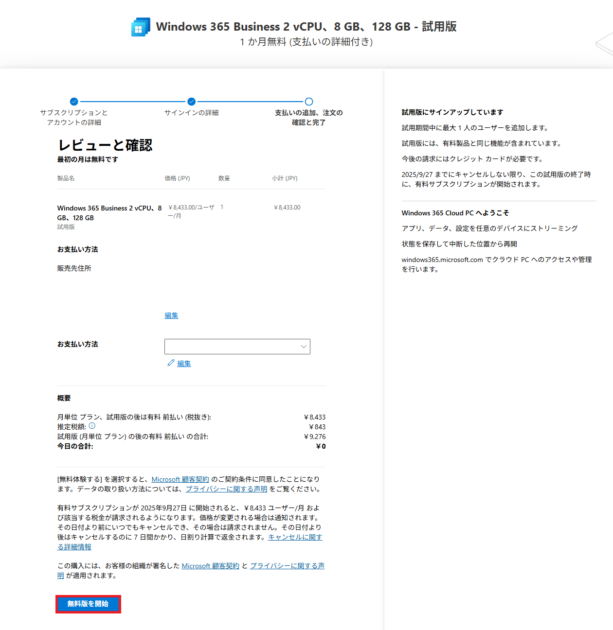Open the お支払い方法 payment method dropdown
The image size is (613, 630).
(x=237, y=346)
